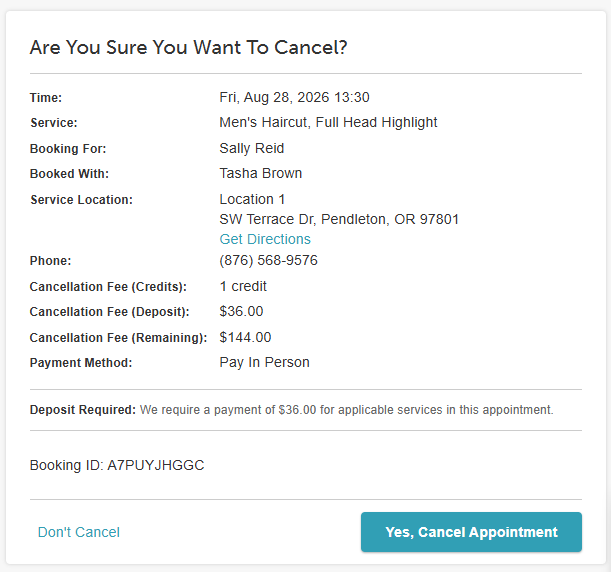Image resolution: width=611 pixels, height=572 pixels.
Task: Open the Get Directions link
Action: pyautogui.click(x=265, y=239)
